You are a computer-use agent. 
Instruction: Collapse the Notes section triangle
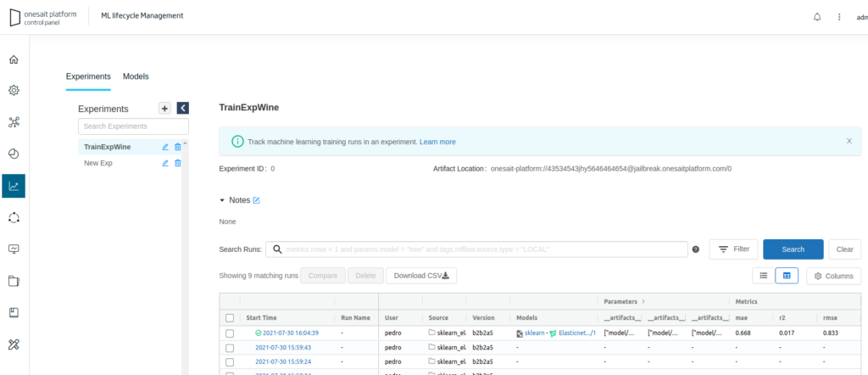(x=223, y=200)
